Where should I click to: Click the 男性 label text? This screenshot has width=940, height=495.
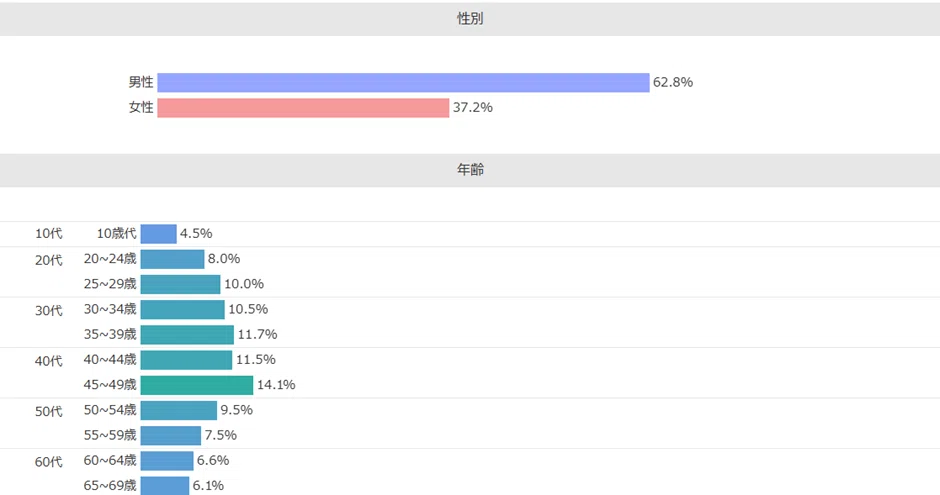click(x=141, y=82)
